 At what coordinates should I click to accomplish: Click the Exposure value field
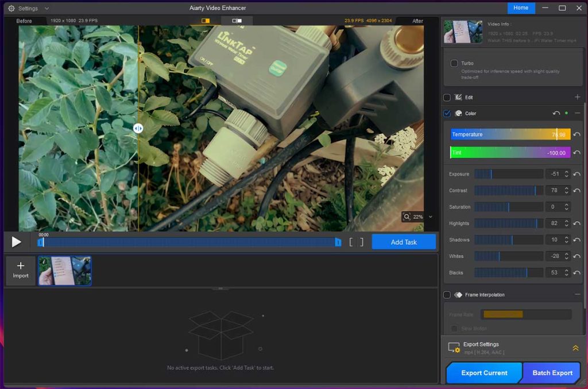[555, 174]
